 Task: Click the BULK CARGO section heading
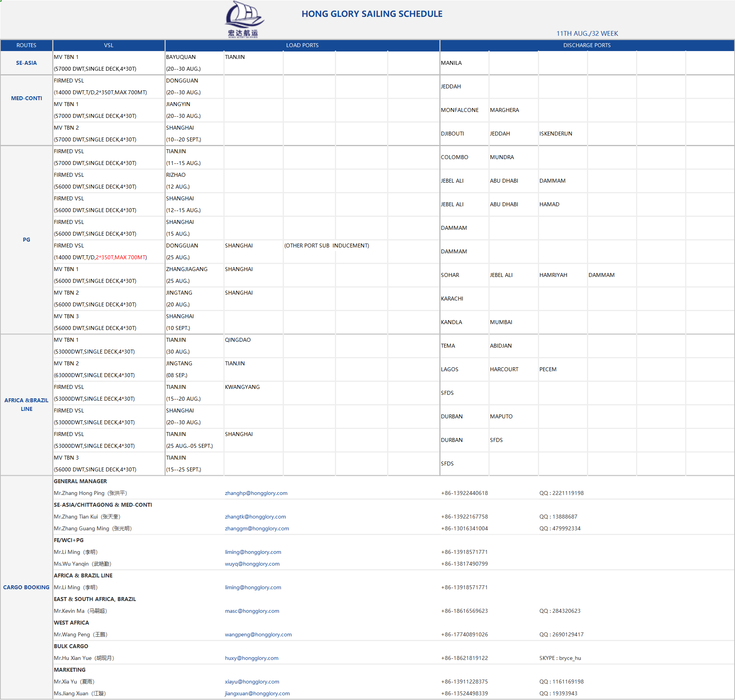coord(71,646)
